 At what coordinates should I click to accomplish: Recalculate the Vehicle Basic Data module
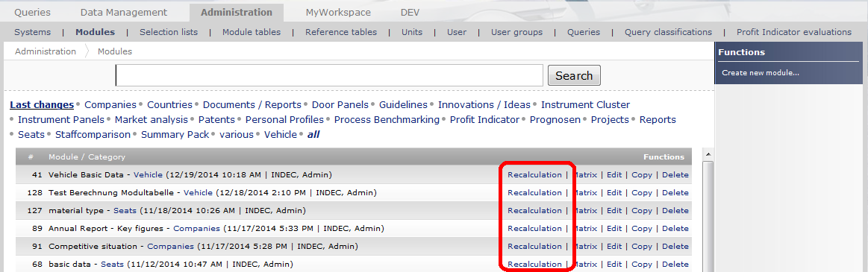534,174
